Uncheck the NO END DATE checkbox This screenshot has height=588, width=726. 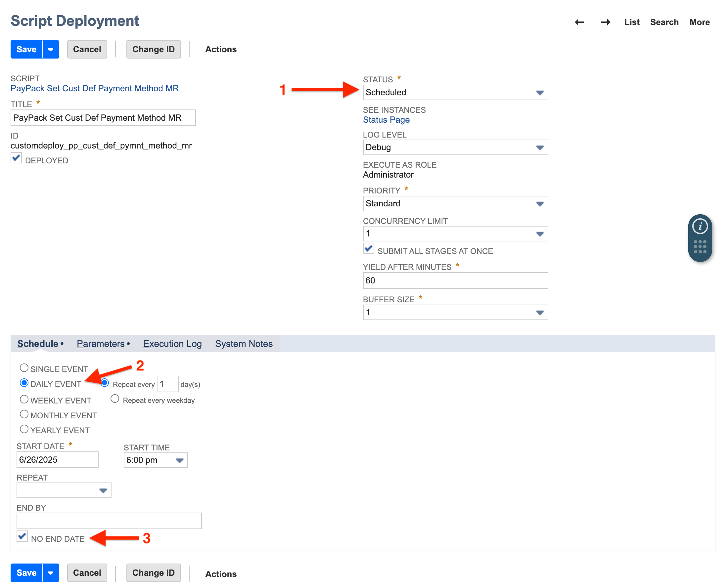(x=22, y=536)
